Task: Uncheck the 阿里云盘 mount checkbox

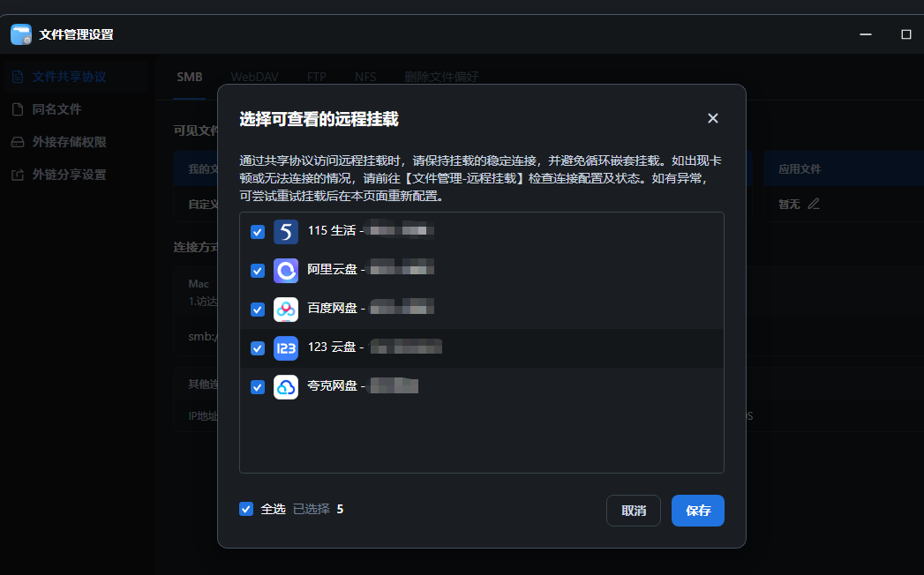Action: 258,271
